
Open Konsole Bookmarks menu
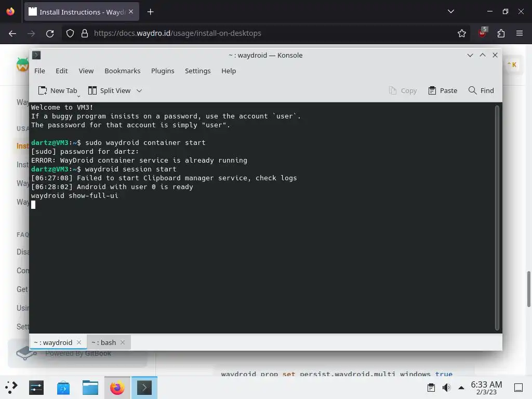point(123,71)
